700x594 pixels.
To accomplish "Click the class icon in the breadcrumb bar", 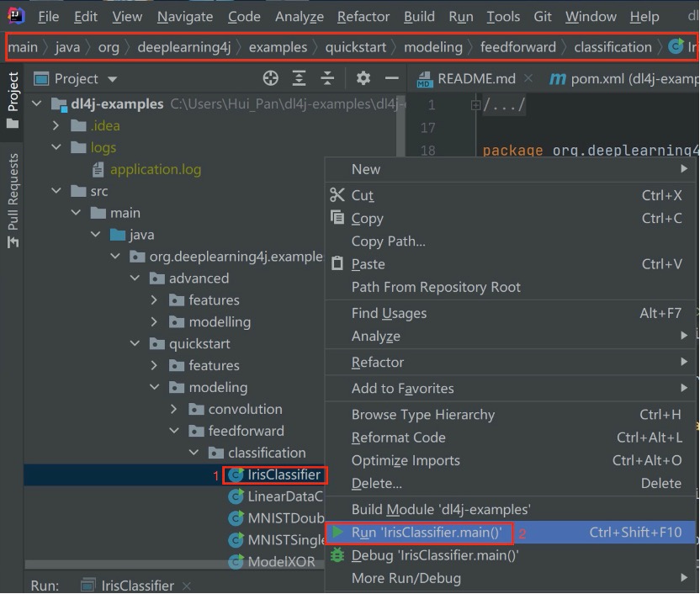I will (676, 46).
